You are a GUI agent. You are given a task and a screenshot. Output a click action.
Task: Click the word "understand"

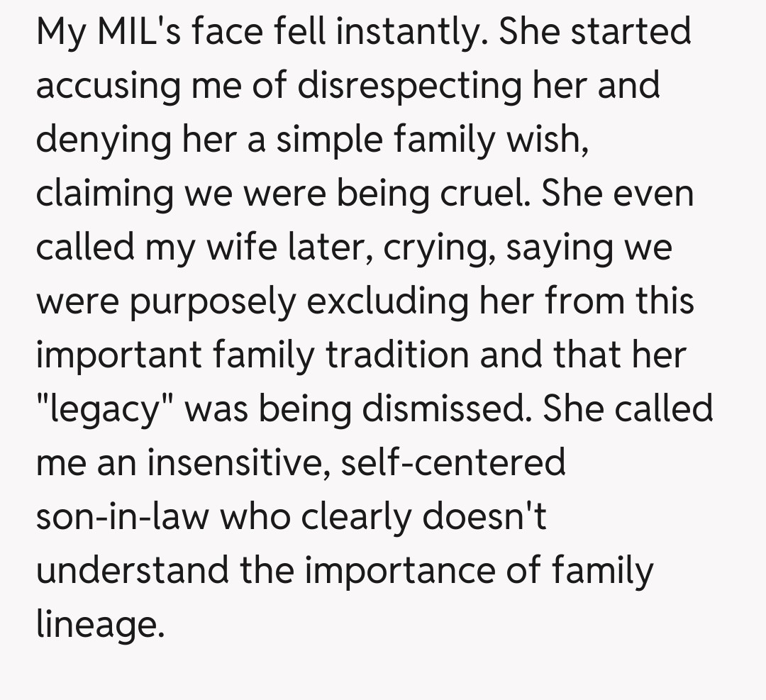point(133,571)
